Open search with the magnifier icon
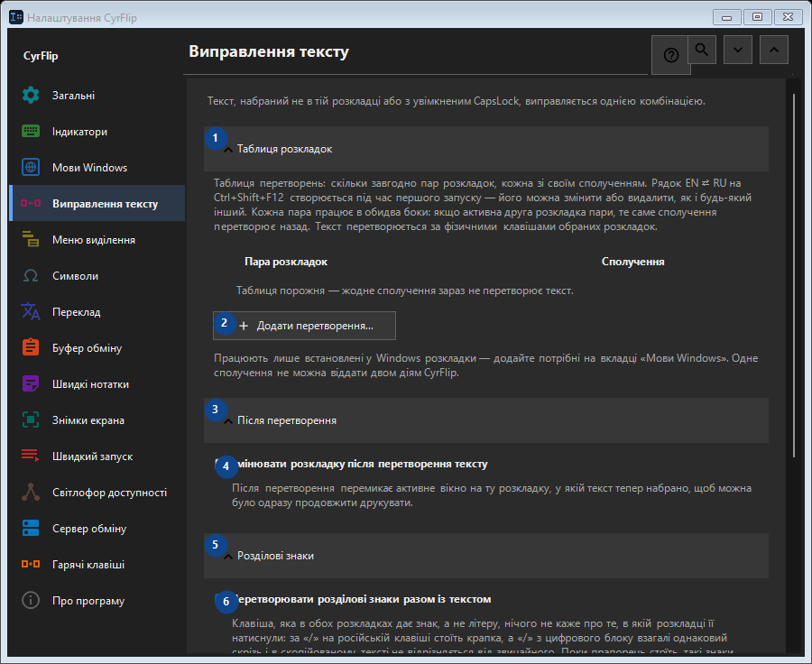The height and width of the screenshot is (664, 812). coord(702,50)
